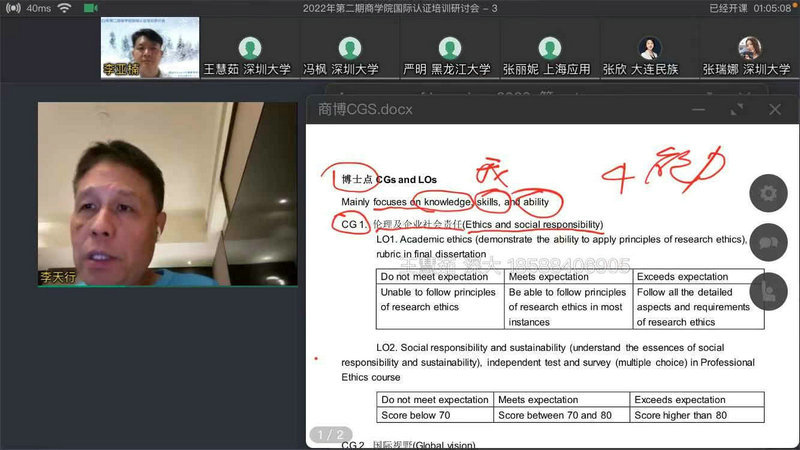Select participant 张瑞娜 深圳大学 photo
Image resolution: width=800 pixels, height=450 pixels.
pyautogui.click(x=748, y=48)
